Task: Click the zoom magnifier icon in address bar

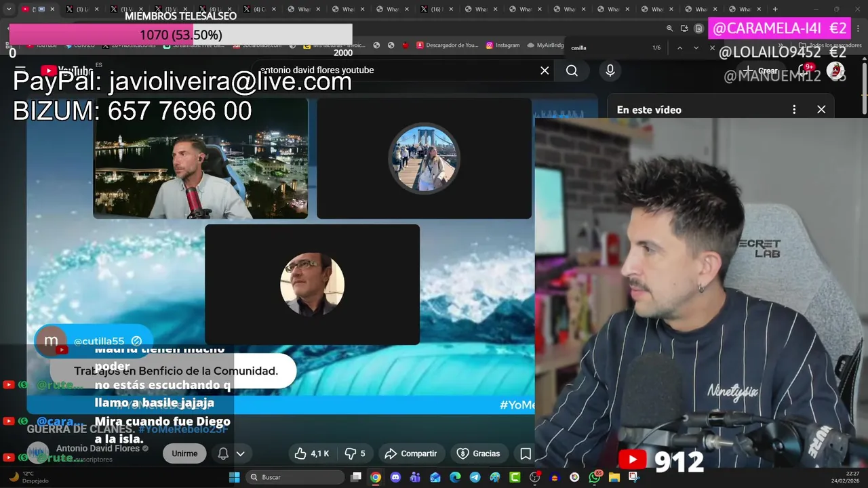Action: pyautogui.click(x=669, y=28)
